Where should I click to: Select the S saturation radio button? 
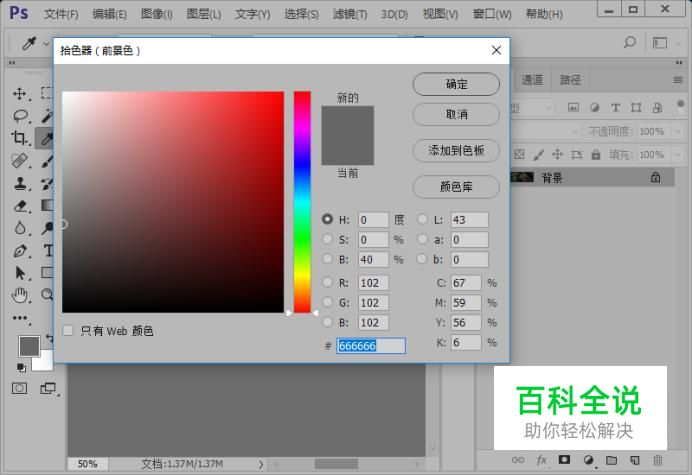tap(327, 239)
